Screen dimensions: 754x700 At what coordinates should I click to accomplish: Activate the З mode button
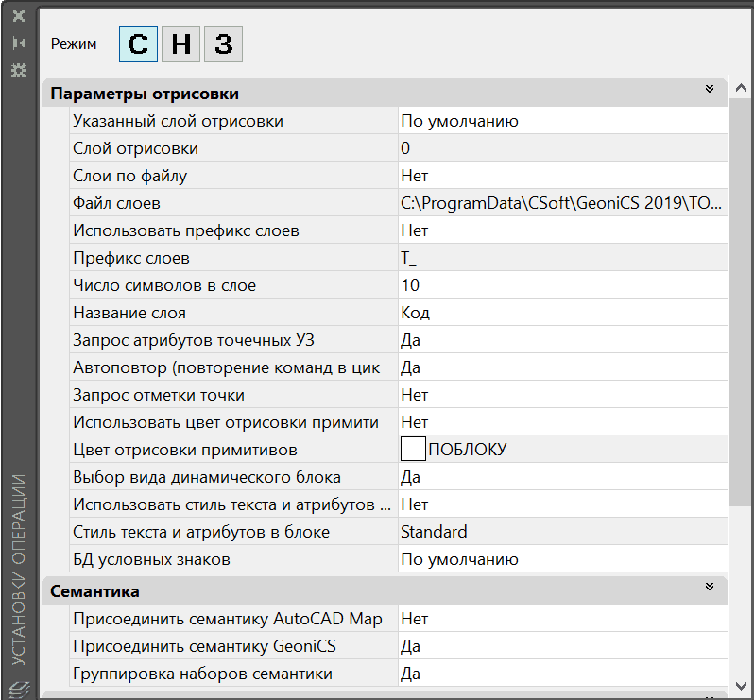click(223, 44)
